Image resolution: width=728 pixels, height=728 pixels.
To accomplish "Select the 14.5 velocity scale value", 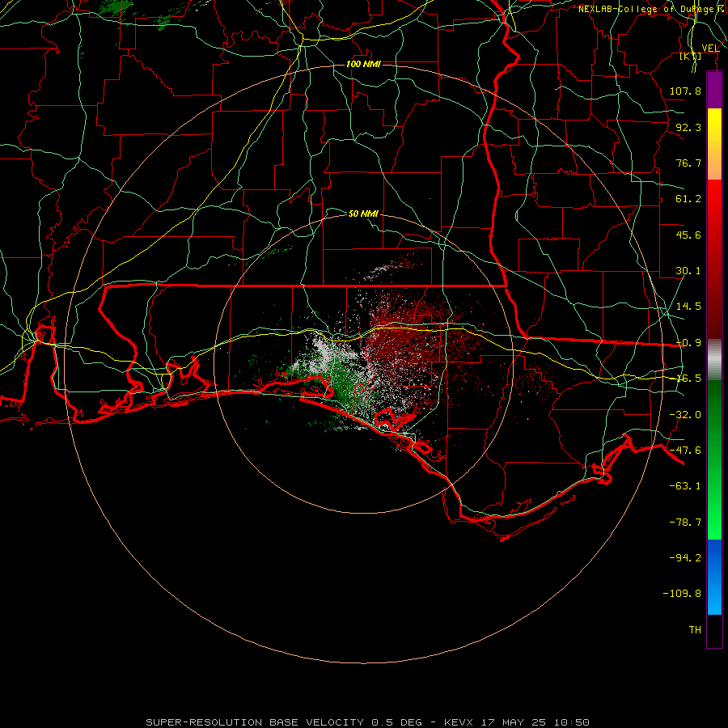I will click(x=688, y=307).
